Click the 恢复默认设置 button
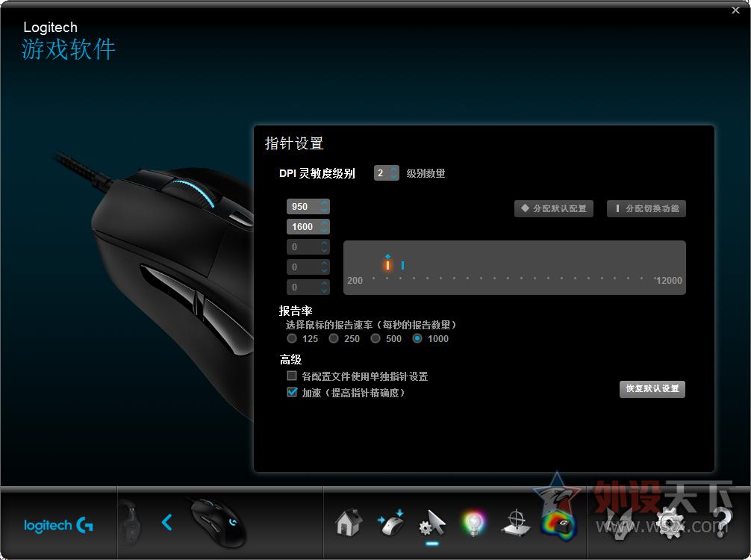Viewport: 751px width, 560px height. [652, 388]
